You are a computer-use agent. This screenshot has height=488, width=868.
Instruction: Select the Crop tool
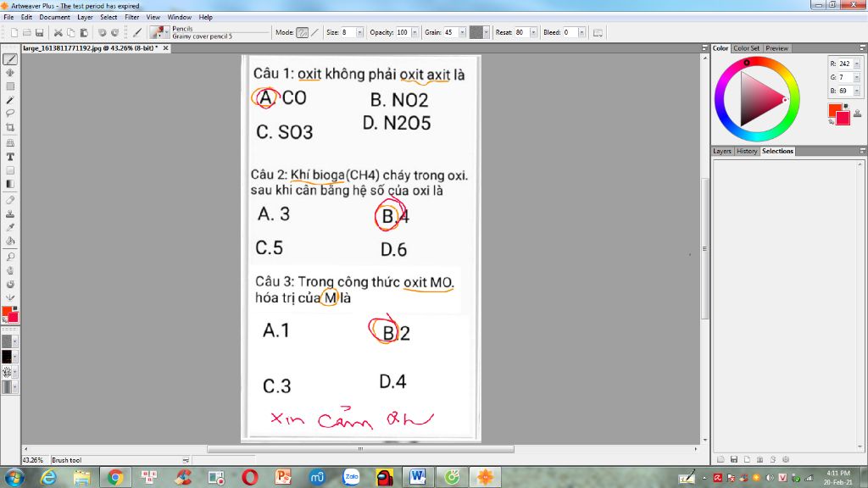tap(10, 127)
